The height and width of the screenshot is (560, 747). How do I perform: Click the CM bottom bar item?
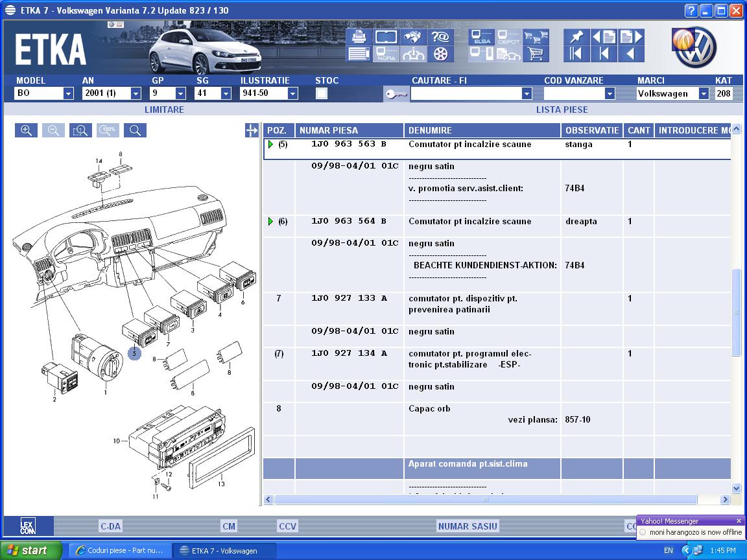pyautogui.click(x=229, y=526)
